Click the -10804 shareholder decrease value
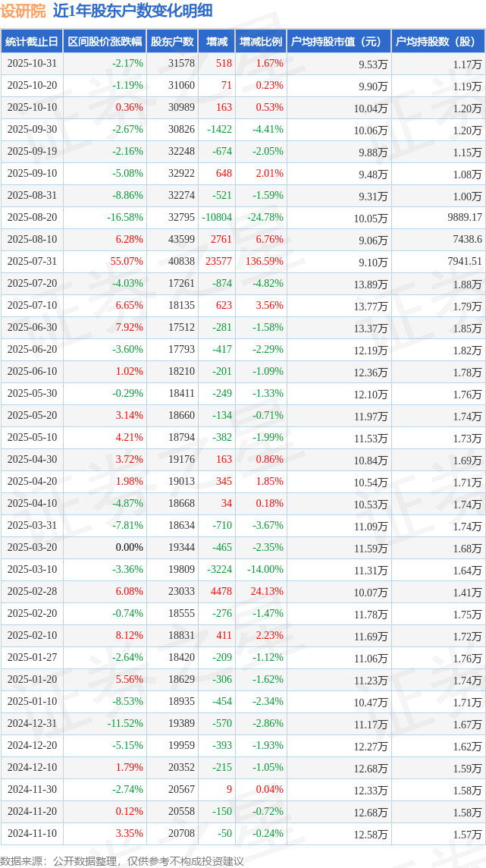Viewport: 486px width, 868px height. [x=217, y=218]
